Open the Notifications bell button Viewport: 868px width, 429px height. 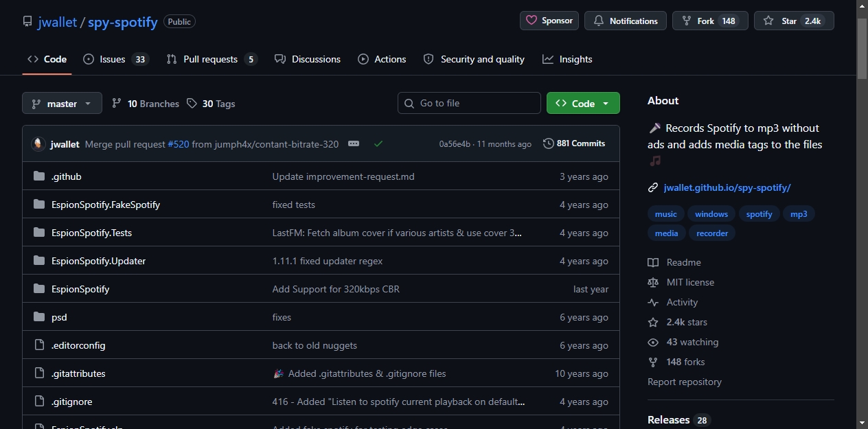pos(626,21)
